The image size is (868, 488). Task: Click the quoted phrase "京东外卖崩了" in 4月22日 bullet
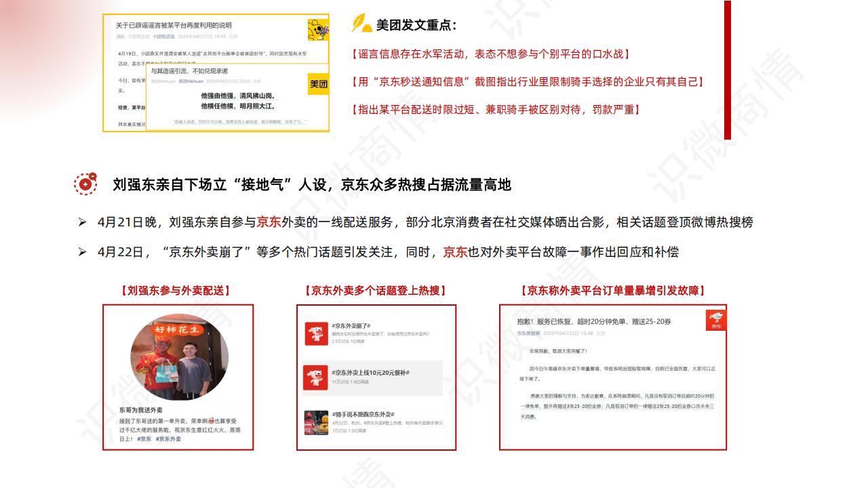[207, 252]
